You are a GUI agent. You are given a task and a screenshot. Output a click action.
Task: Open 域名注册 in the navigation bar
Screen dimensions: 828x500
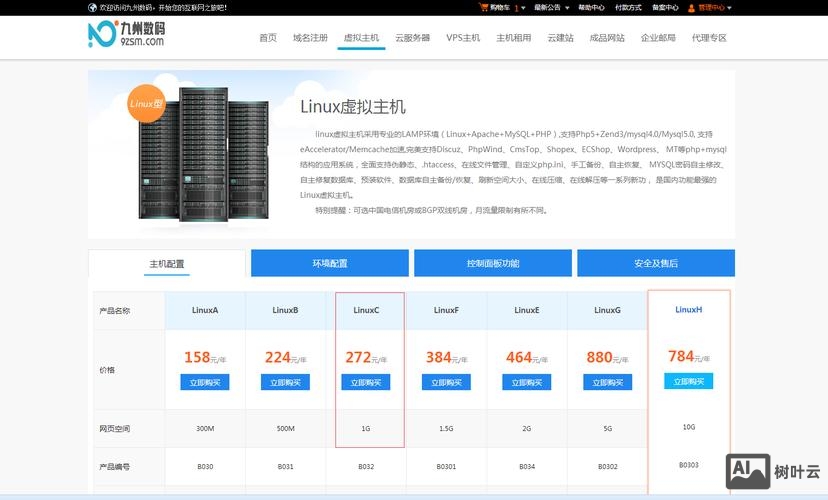(310, 37)
